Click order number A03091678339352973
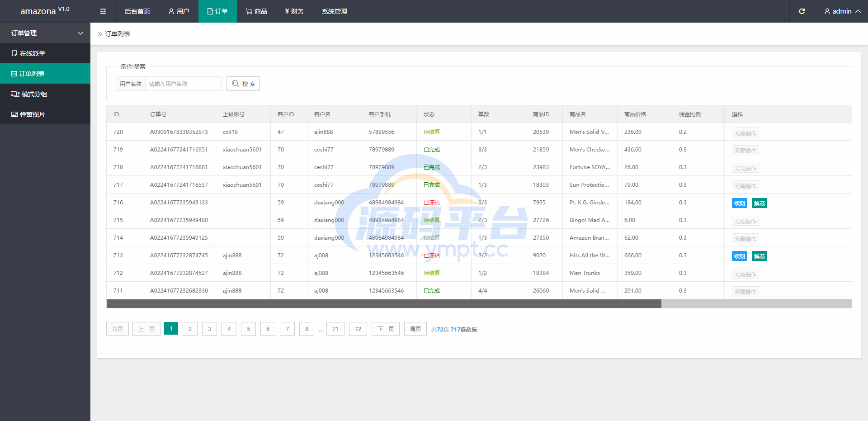Screen dimensions: 868x421 [x=179, y=132]
